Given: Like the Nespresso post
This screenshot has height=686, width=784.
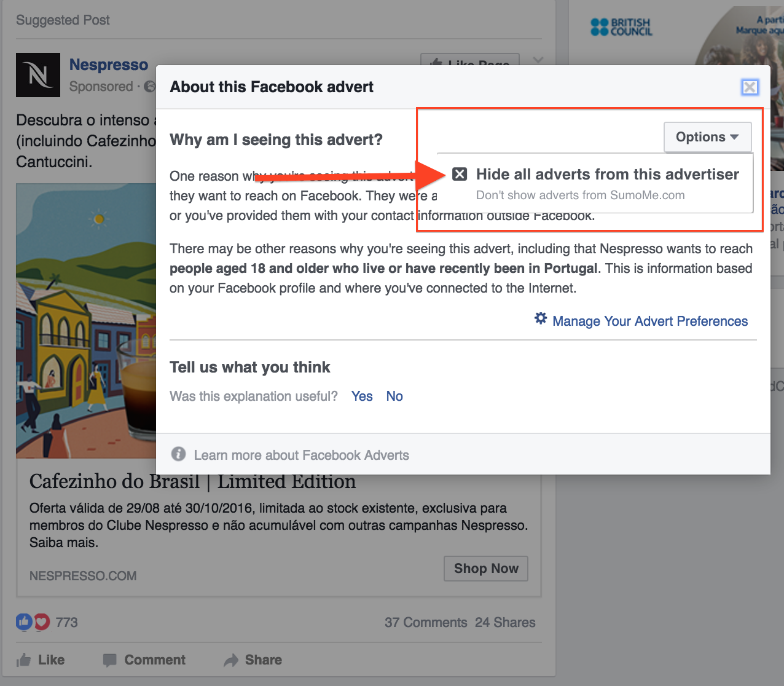Looking at the screenshot, I should pos(41,660).
